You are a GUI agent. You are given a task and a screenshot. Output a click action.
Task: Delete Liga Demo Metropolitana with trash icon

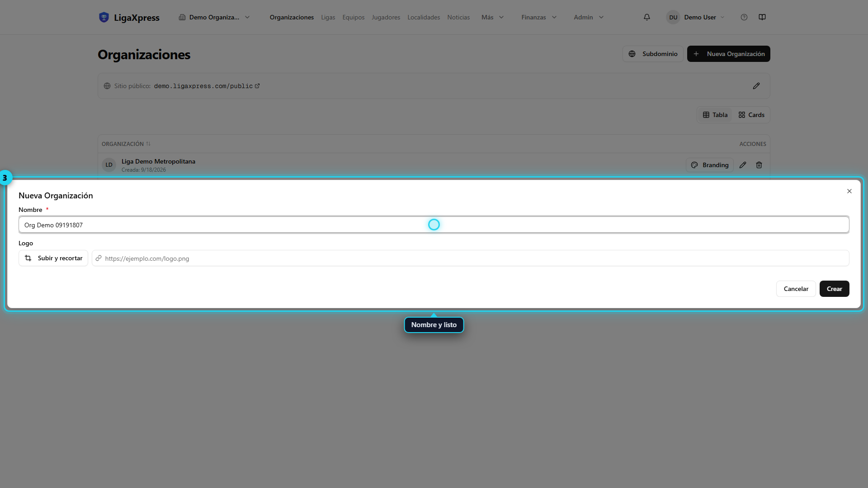[759, 165]
